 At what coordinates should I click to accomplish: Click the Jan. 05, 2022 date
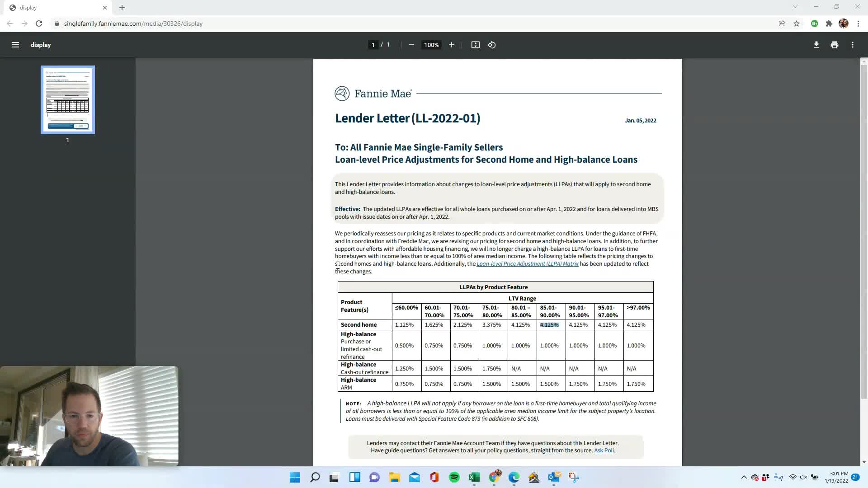641,121
